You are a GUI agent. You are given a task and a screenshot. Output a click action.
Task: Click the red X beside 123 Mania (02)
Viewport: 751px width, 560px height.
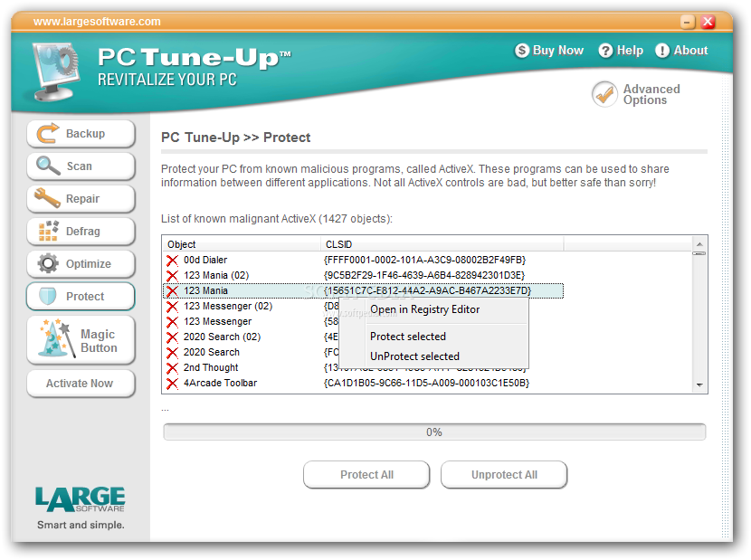click(x=172, y=275)
